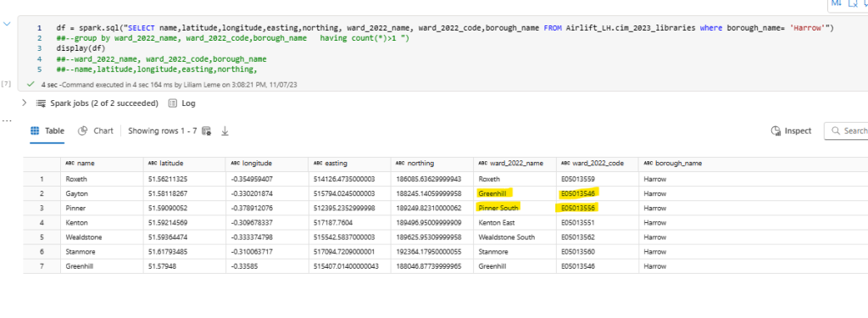Click the longitude value -0.33585
Image resolution: width=868 pixels, height=318 pixels.
267,266
